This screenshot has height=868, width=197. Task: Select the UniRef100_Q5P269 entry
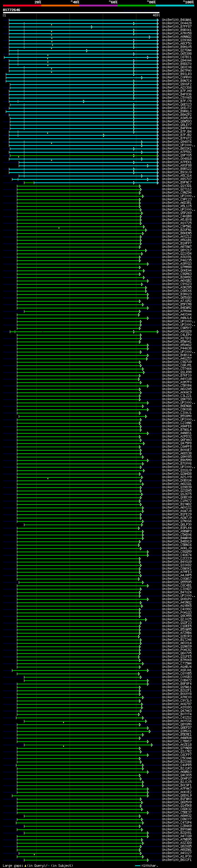pyautogui.click(x=177, y=213)
